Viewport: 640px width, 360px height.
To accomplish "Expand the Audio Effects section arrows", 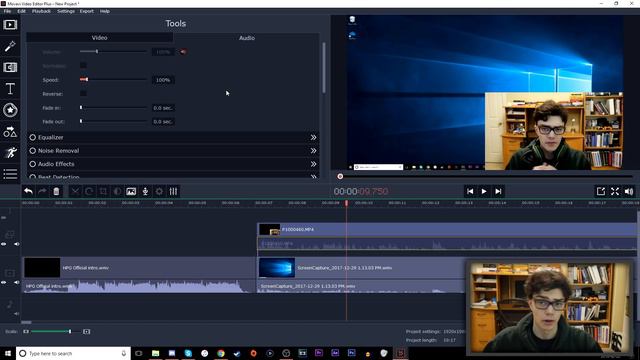I will coord(313,164).
